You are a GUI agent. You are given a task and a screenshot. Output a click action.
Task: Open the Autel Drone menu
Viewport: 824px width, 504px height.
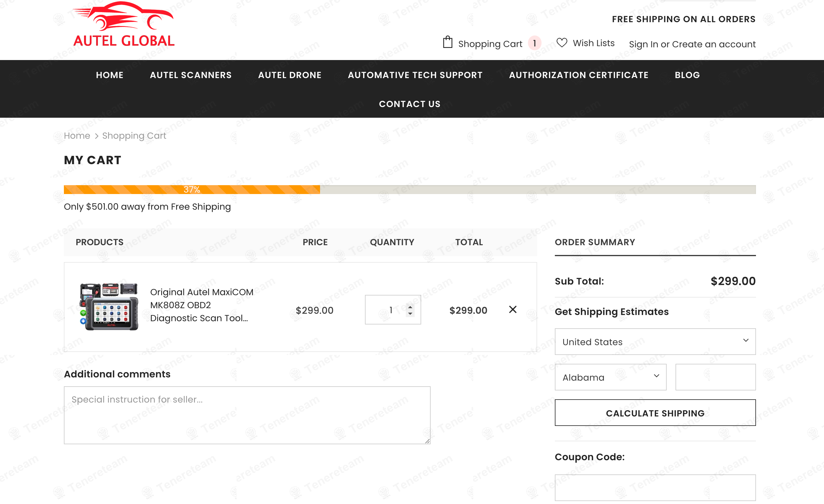pyautogui.click(x=290, y=75)
